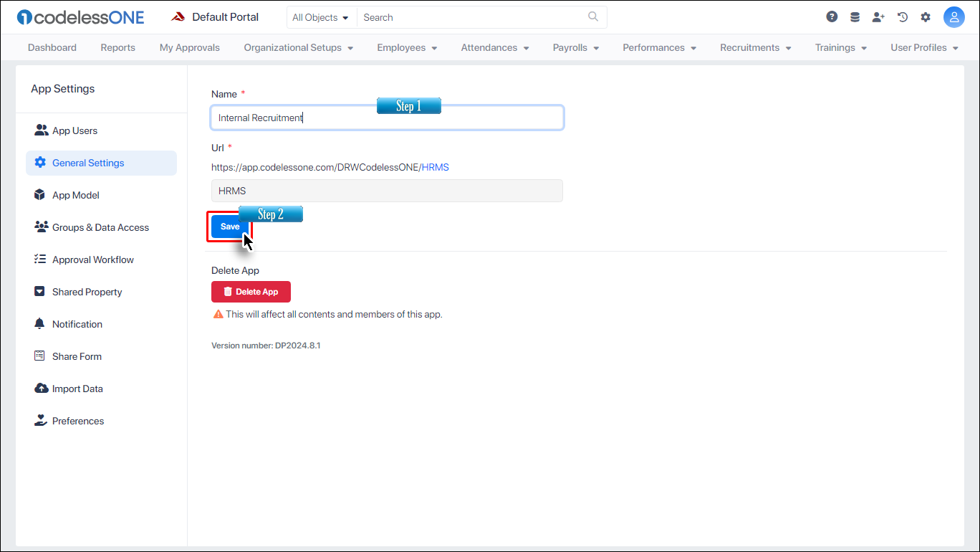Open the user profile avatar
This screenshot has width=980, height=552.
954,17
